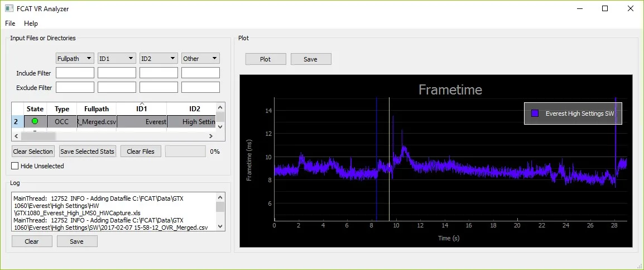Click the Log vertical scrollbar thumb

(x=220, y=206)
